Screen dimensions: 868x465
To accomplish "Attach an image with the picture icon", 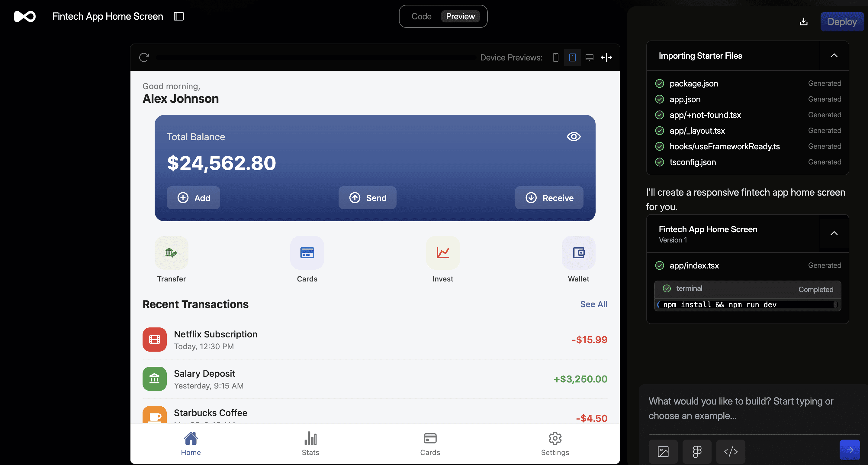I will coord(663,451).
